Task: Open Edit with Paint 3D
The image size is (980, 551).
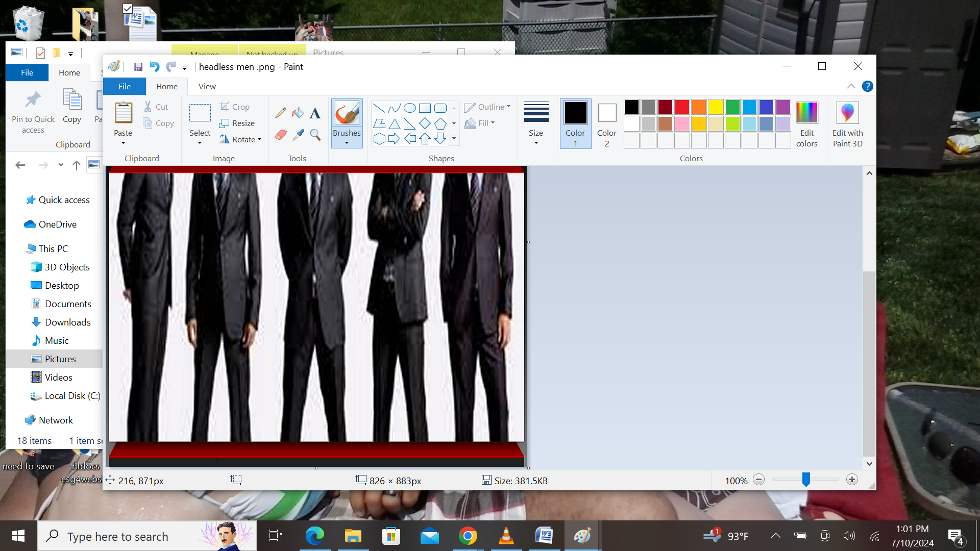Action: coord(847,123)
